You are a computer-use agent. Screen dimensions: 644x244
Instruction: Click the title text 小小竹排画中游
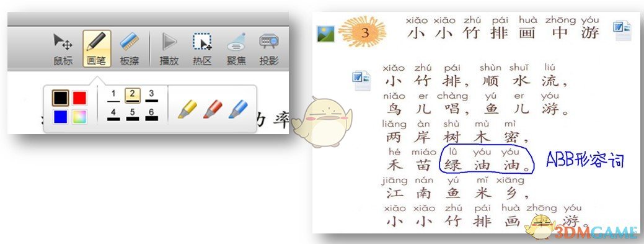503,32
